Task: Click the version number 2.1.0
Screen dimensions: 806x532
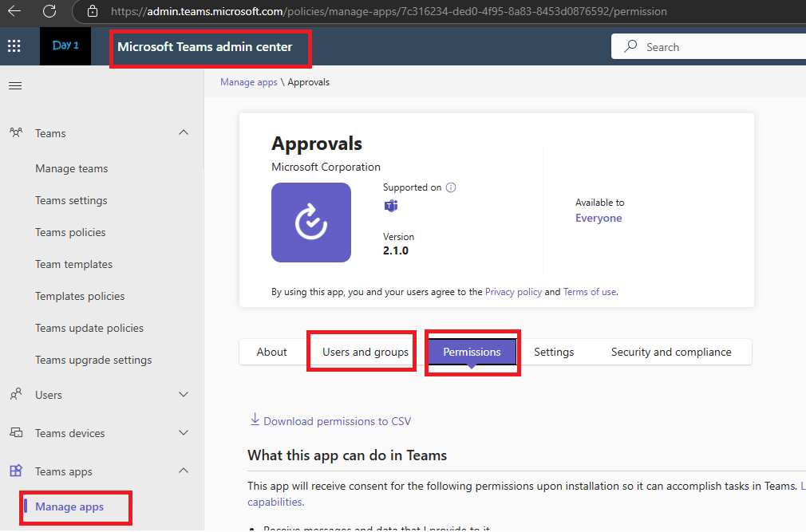Action: (395, 250)
